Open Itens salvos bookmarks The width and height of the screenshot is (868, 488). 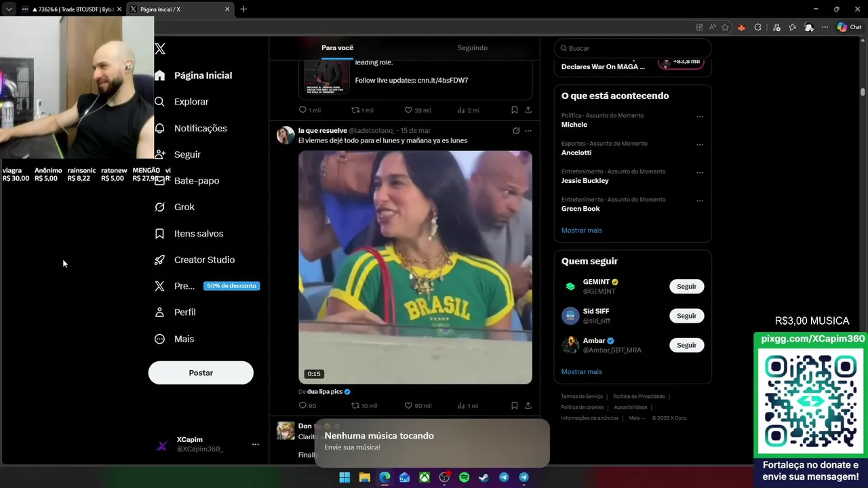click(189, 233)
